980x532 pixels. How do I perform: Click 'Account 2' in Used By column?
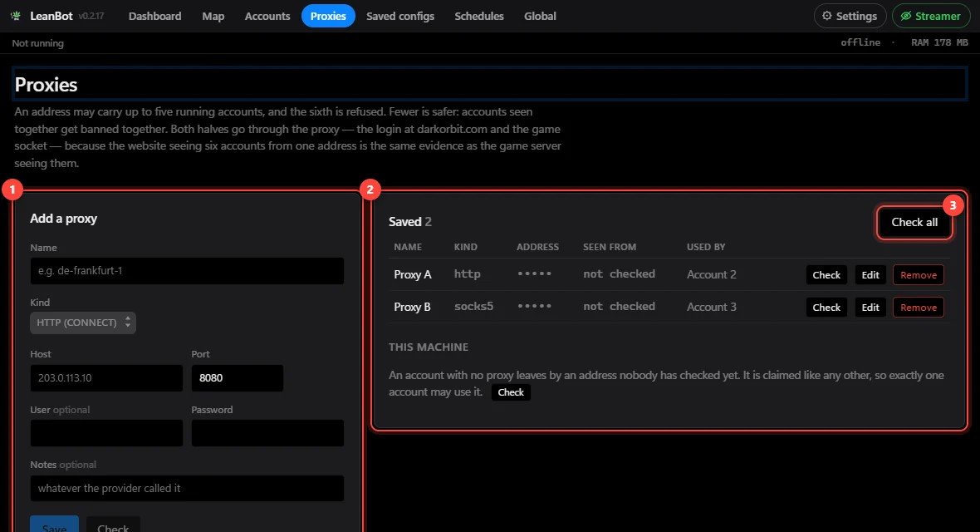711,275
